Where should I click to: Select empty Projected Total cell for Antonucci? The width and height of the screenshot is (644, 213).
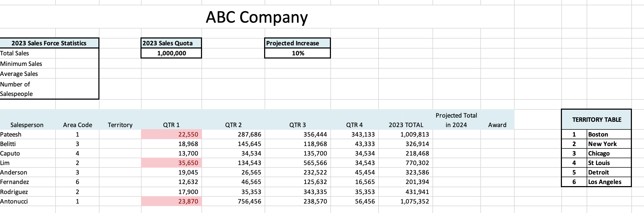tap(457, 201)
